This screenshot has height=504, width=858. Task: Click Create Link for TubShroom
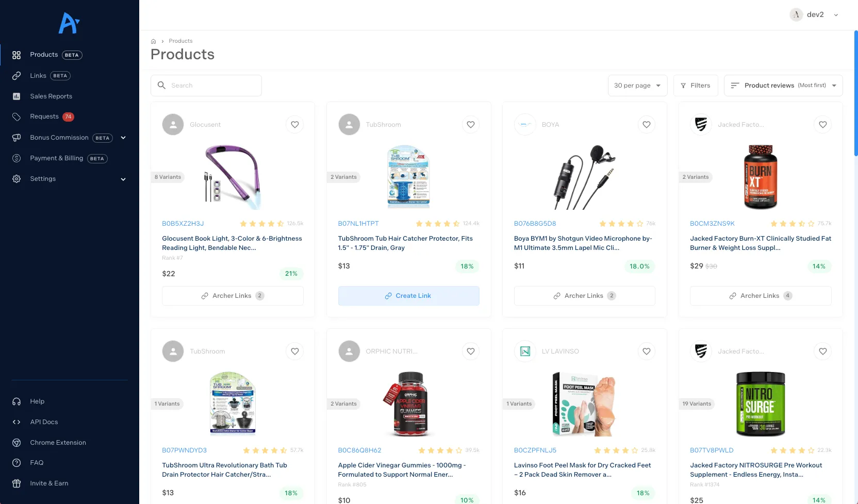click(408, 296)
